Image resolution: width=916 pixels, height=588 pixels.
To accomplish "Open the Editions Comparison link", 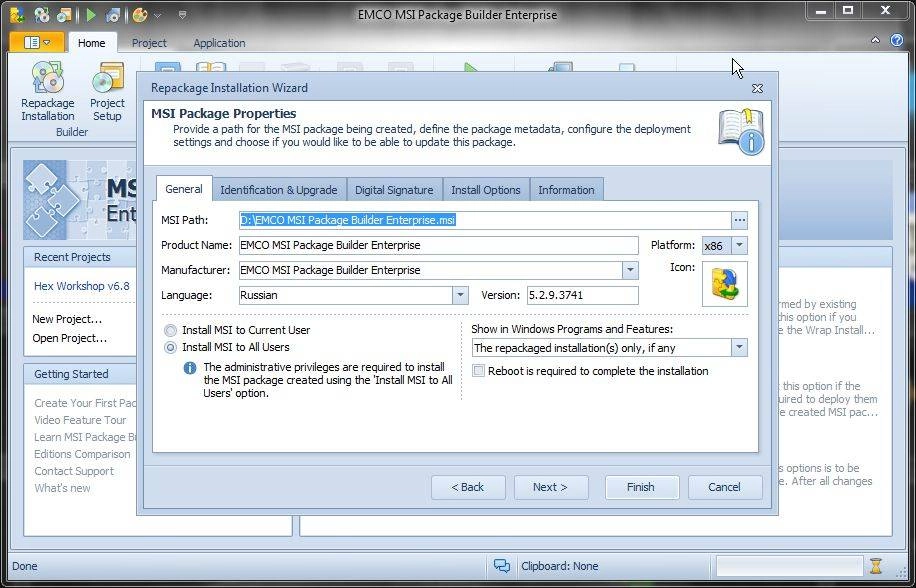I will click(x=82, y=454).
